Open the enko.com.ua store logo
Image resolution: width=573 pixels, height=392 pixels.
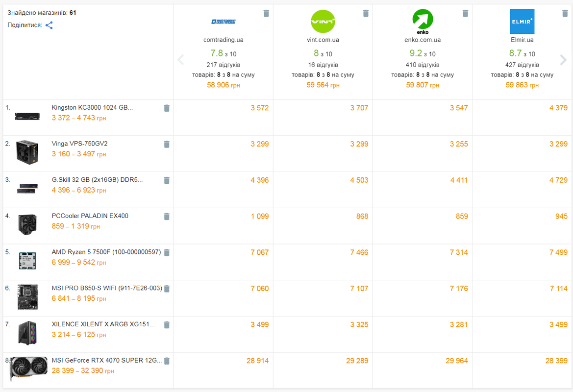coord(423,21)
